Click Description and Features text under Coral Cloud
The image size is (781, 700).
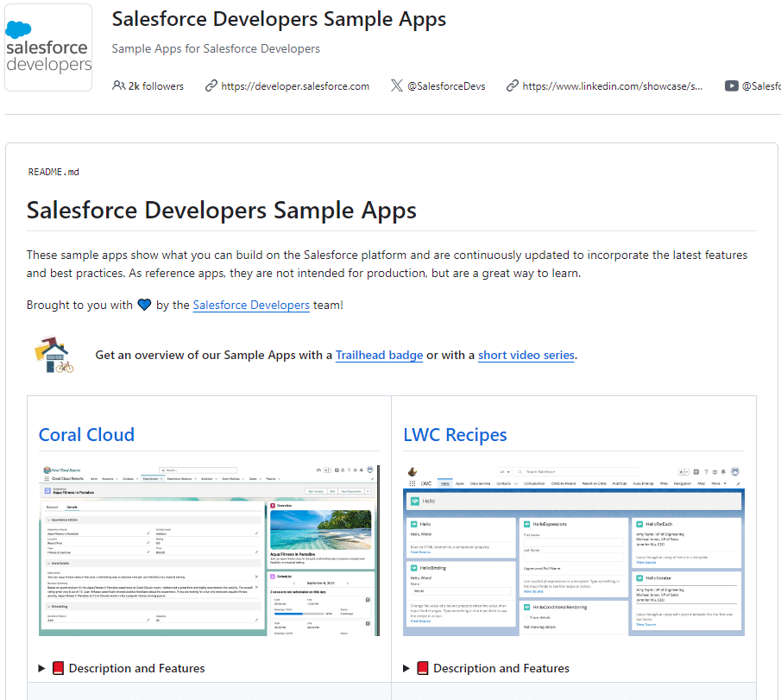(137, 668)
